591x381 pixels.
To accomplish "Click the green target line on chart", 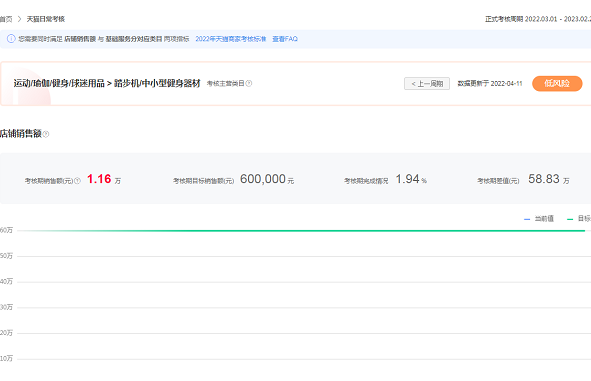I will tap(301, 231).
